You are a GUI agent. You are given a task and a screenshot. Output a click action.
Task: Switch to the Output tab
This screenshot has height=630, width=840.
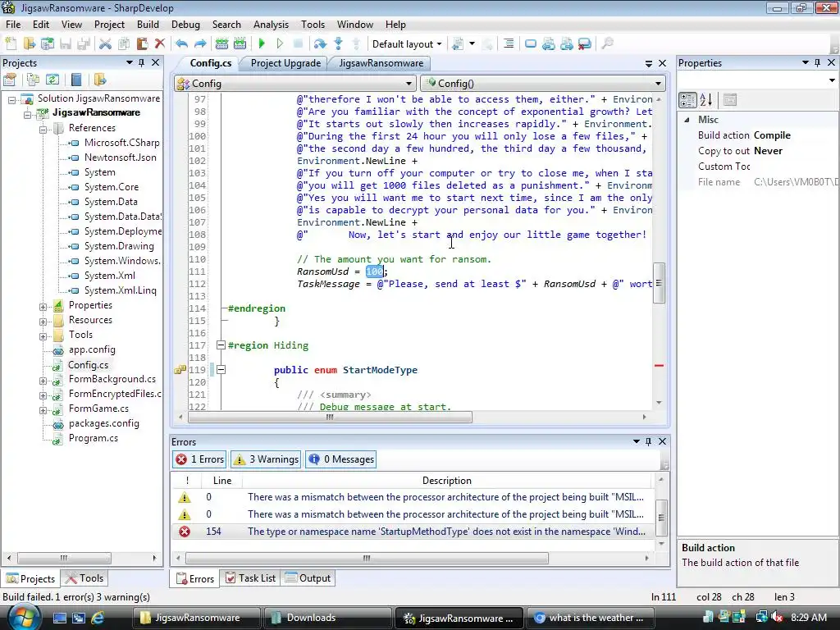coord(308,578)
